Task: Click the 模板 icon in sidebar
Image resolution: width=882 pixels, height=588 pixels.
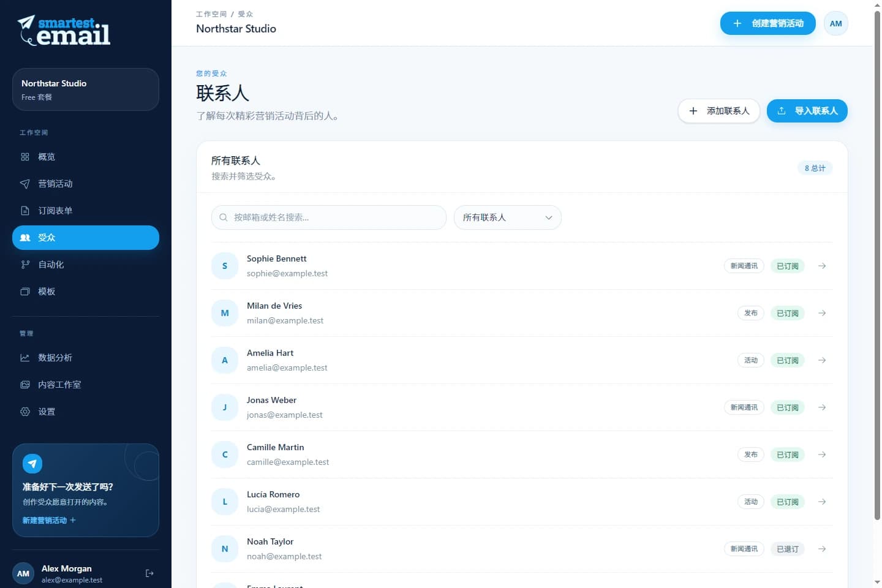Action: point(25,292)
